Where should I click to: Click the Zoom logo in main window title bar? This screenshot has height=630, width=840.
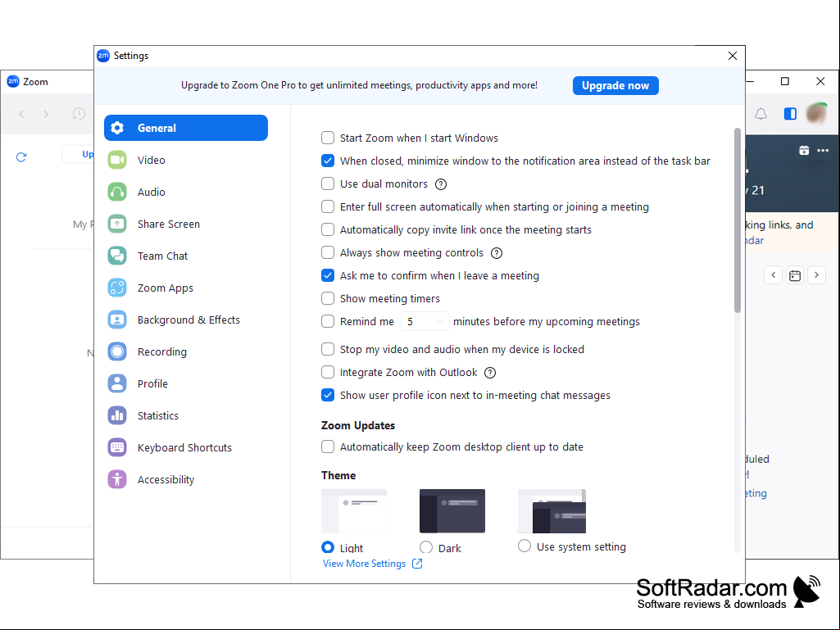click(13, 81)
